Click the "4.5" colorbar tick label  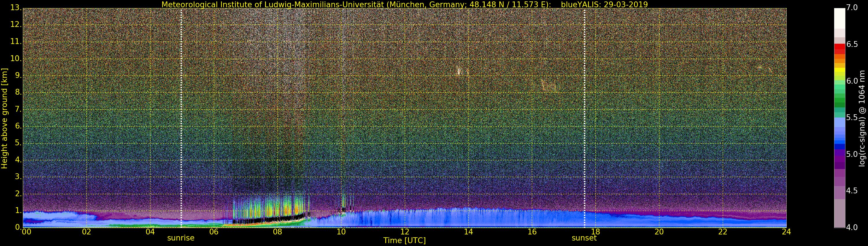pos(852,191)
